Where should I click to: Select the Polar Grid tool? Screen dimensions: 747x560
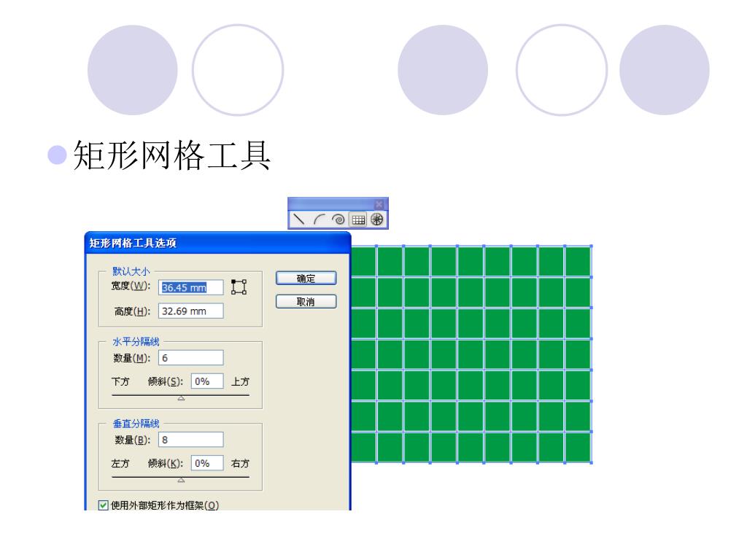tap(377, 219)
